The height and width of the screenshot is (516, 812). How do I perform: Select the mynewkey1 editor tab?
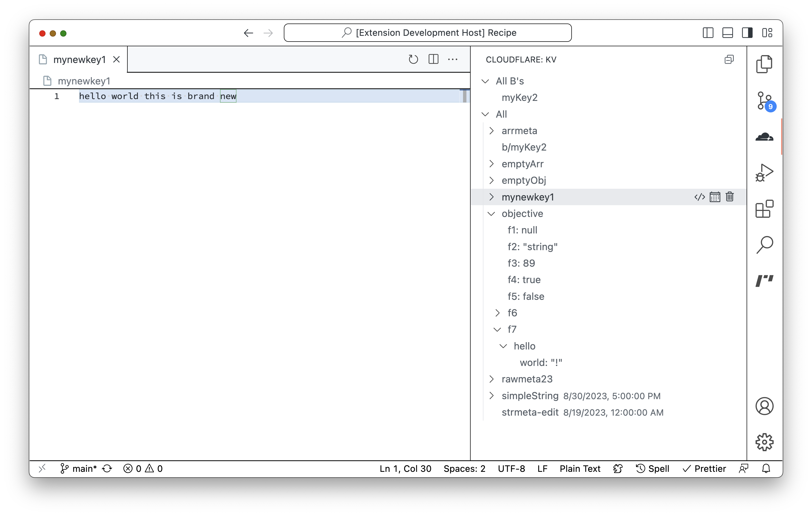point(80,59)
